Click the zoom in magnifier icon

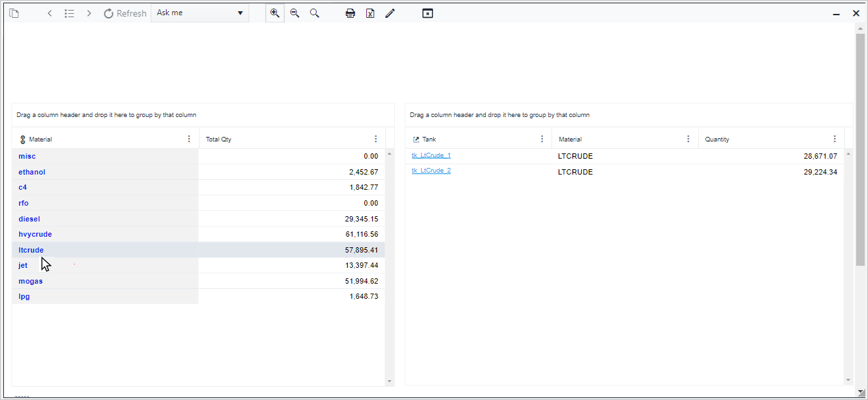(x=275, y=13)
